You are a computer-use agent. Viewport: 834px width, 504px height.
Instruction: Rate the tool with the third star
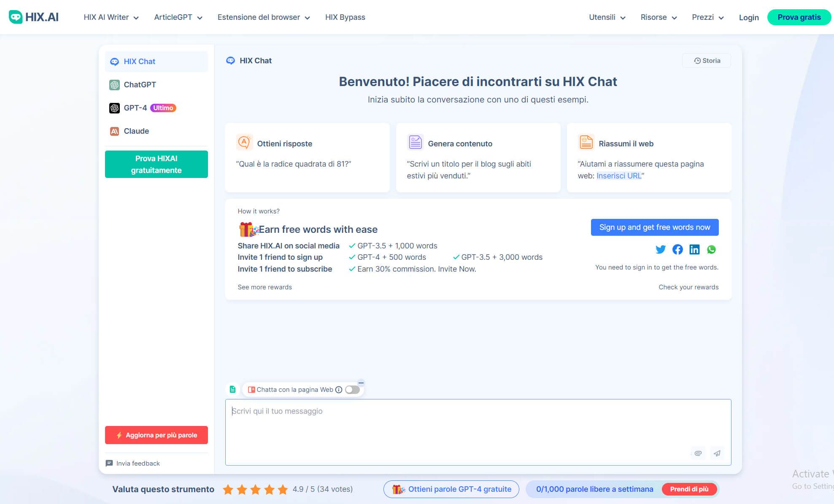tap(256, 489)
